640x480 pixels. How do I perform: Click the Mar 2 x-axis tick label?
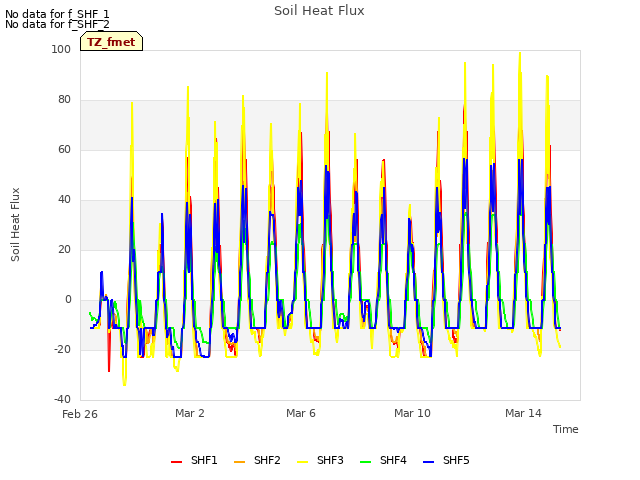click(x=190, y=413)
